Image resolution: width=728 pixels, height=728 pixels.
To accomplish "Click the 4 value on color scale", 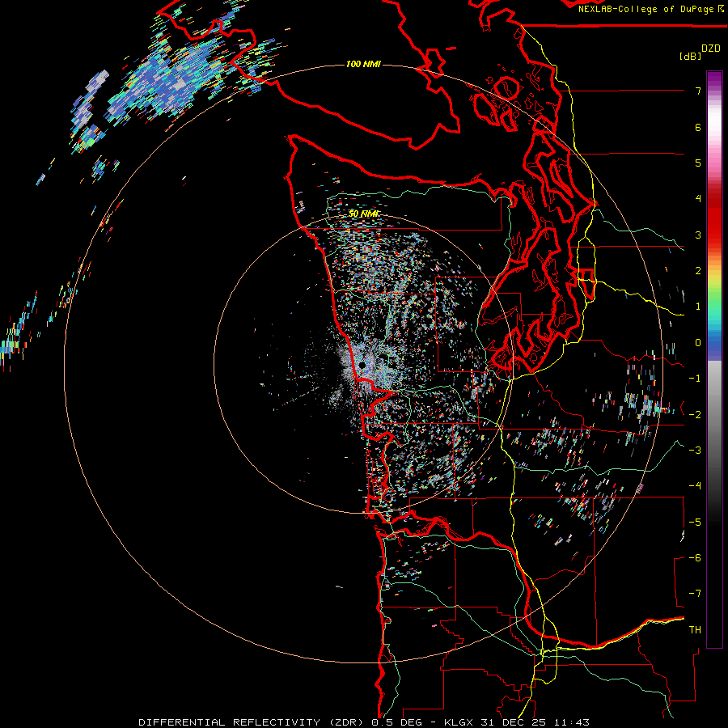I will (x=698, y=199).
